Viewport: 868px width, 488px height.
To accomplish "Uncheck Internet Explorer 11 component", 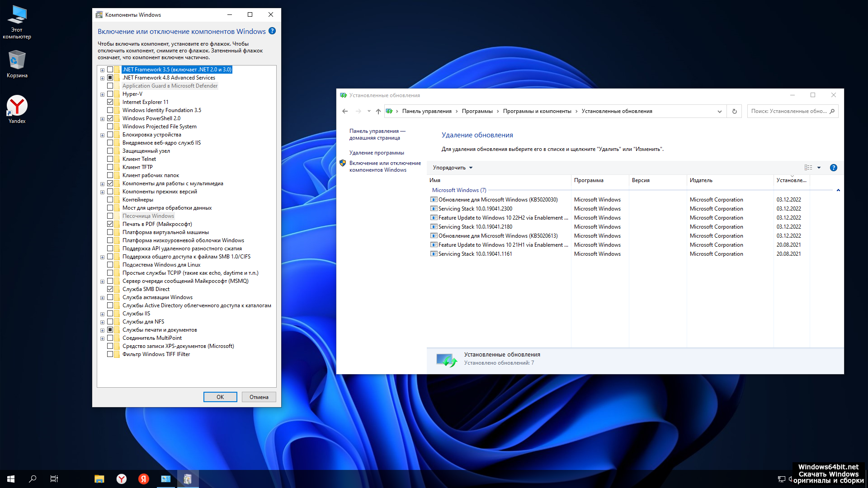I will click(110, 102).
